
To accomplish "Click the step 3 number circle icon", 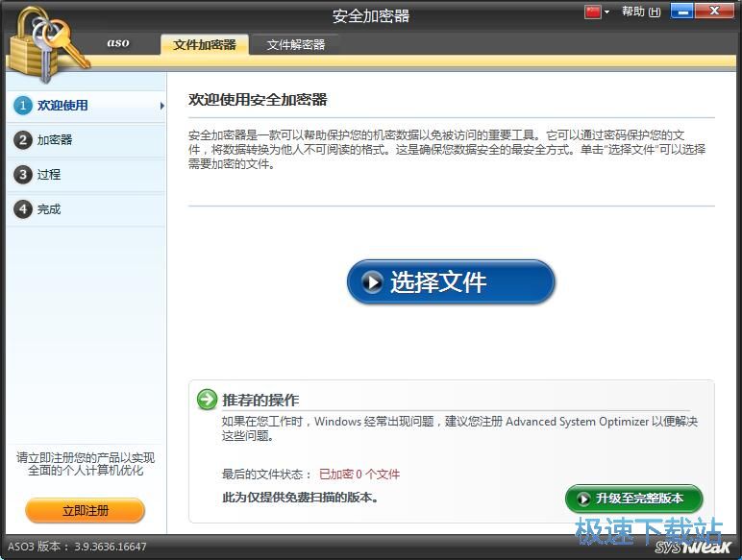I will (23, 175).
